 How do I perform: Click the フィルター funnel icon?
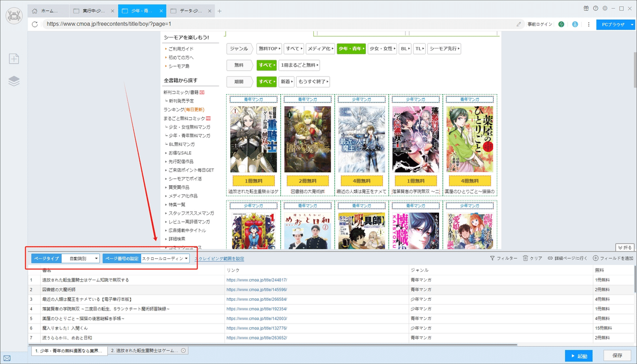coord(493,258)
